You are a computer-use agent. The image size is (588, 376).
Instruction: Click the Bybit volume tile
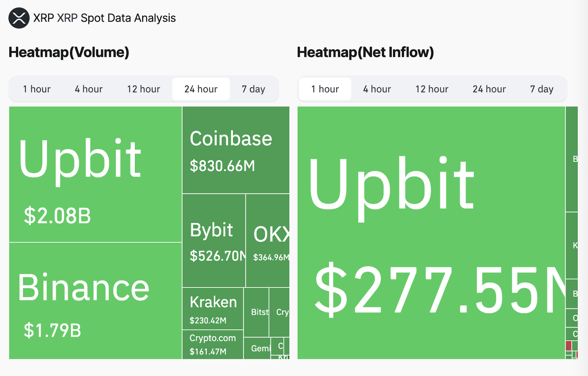[214, 241]
